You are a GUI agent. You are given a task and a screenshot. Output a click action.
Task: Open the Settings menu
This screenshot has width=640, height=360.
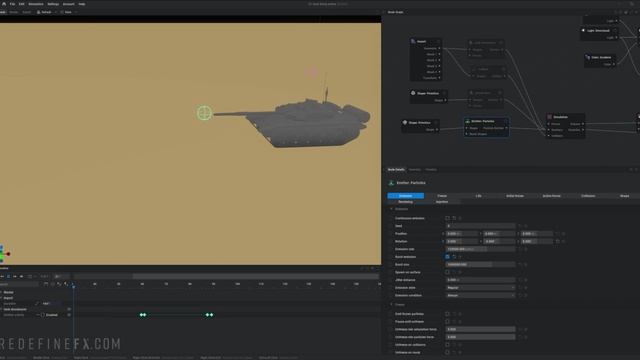tap(53, 4)
